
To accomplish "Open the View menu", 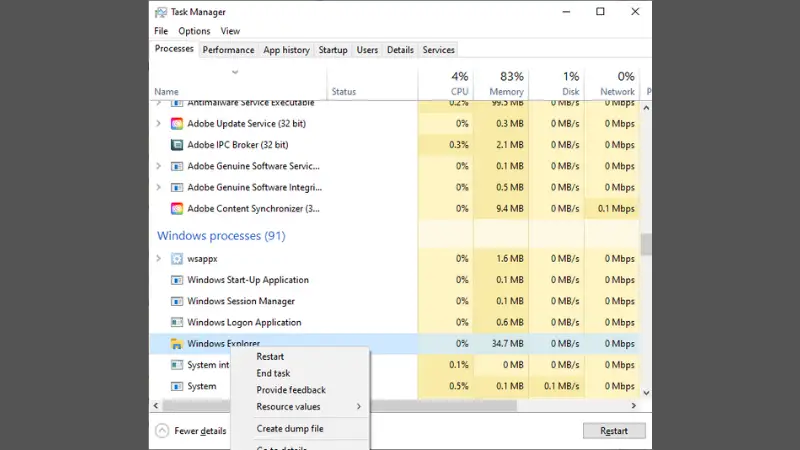I will pyautogui.click(x=230, y=31).
